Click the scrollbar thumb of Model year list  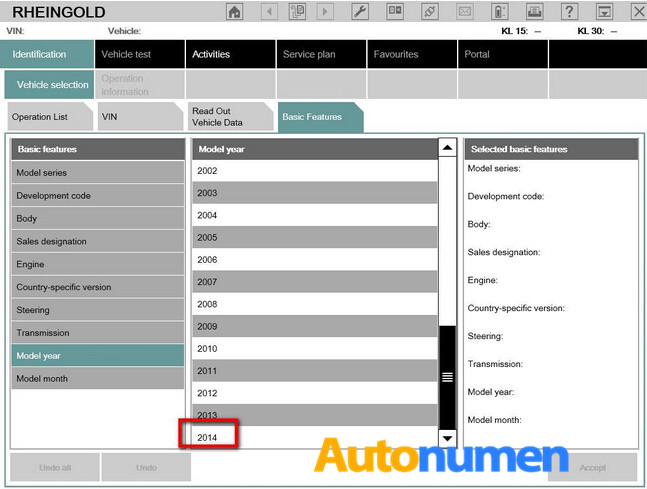click(447, 377)
